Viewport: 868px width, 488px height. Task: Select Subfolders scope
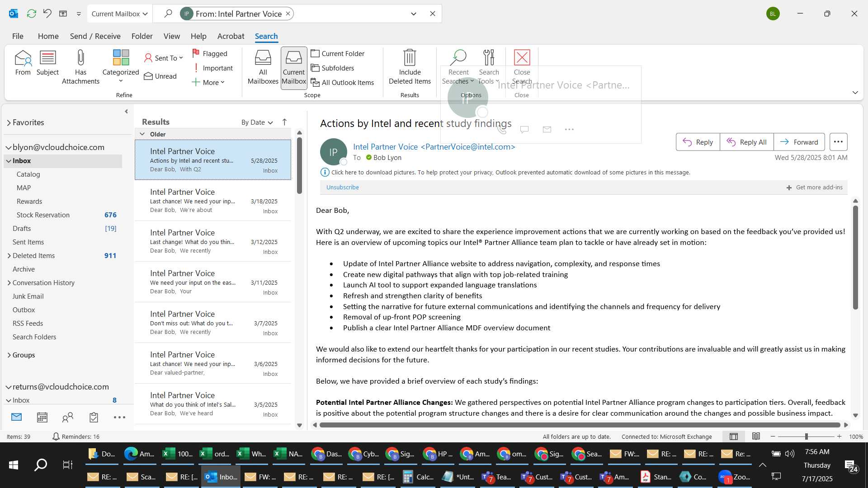[x=332, y=68]
